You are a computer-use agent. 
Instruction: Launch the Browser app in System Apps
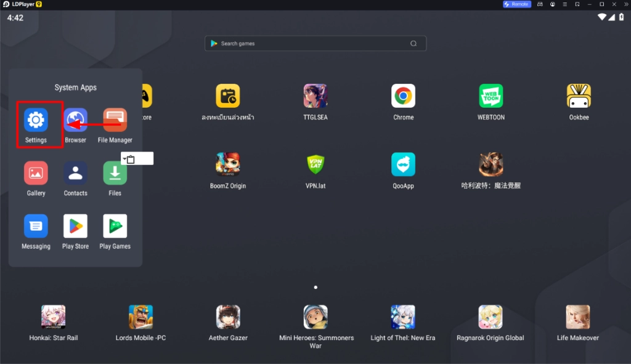coord(75,120)
